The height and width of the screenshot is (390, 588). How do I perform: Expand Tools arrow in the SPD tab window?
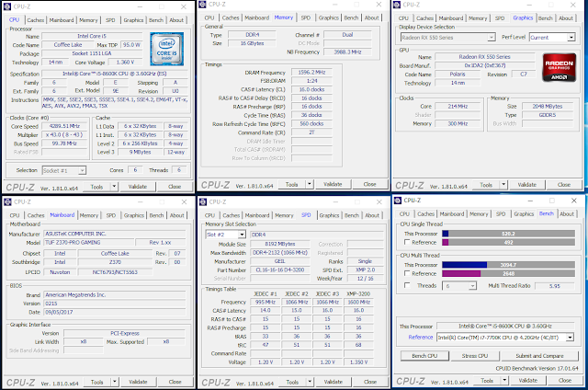pyautogui.click(x=310, y=382)
